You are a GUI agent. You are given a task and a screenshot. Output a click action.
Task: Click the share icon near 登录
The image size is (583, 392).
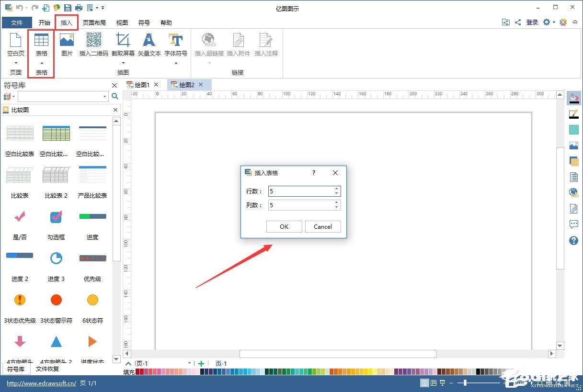click(x=518, y=22)
